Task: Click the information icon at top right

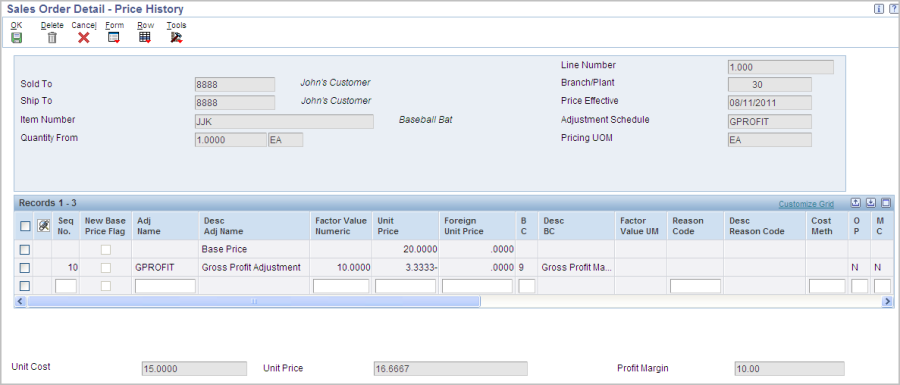Action: [879, 9]
